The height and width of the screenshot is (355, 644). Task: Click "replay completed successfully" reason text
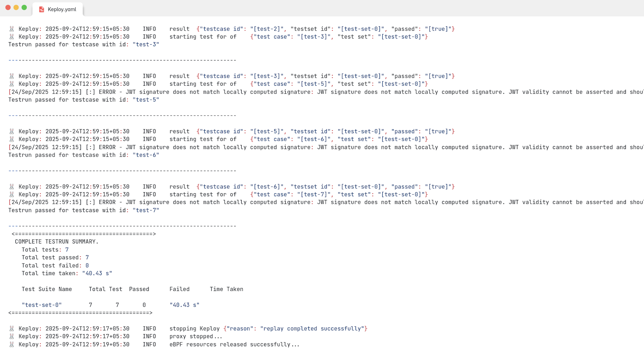[x=312, y=329]
